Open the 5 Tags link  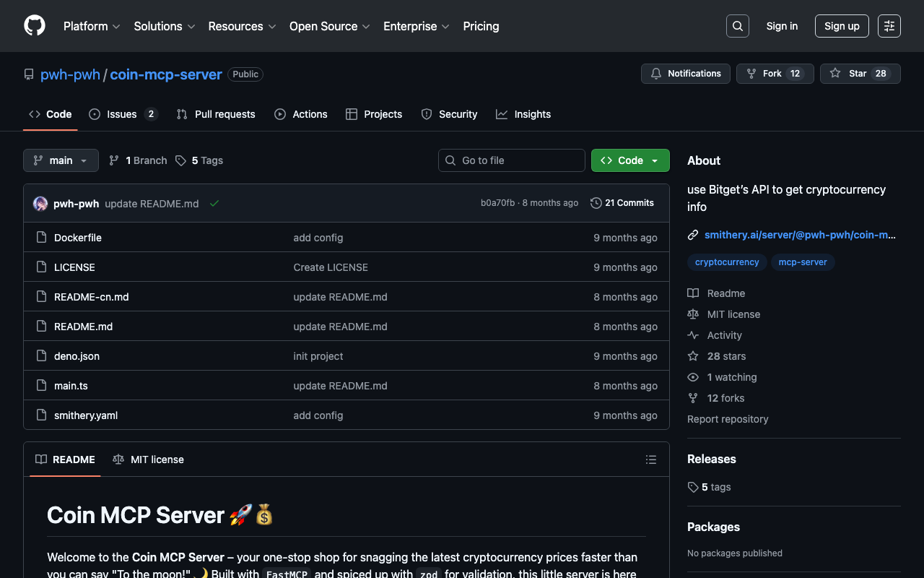click(199, 160)
